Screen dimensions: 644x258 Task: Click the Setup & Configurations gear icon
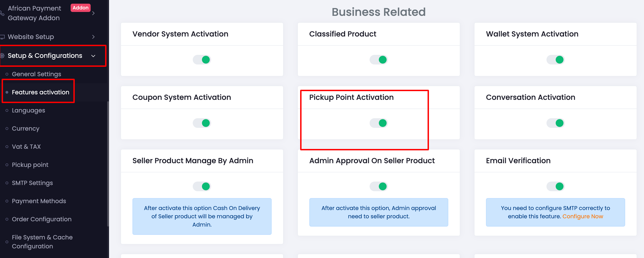(x=2, y=56)
